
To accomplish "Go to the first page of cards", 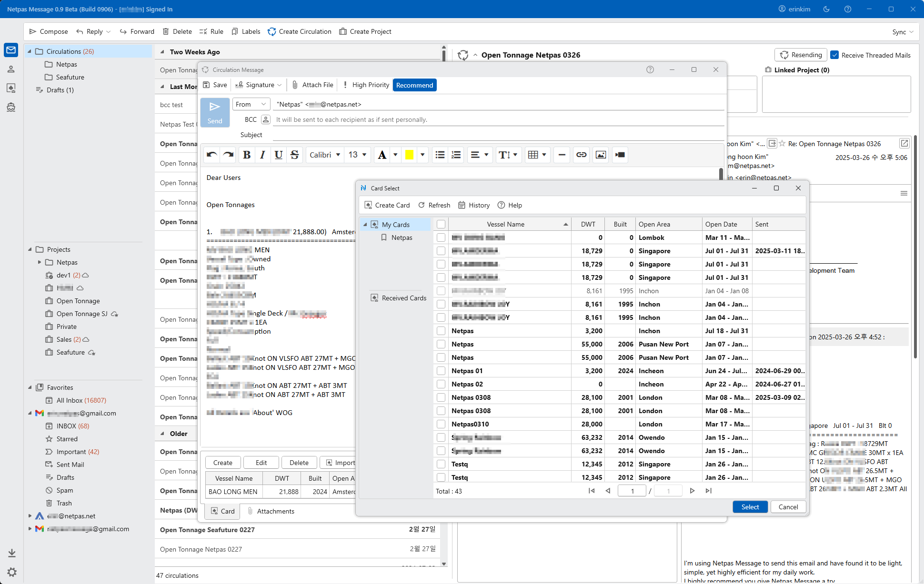I will (592, 491).
